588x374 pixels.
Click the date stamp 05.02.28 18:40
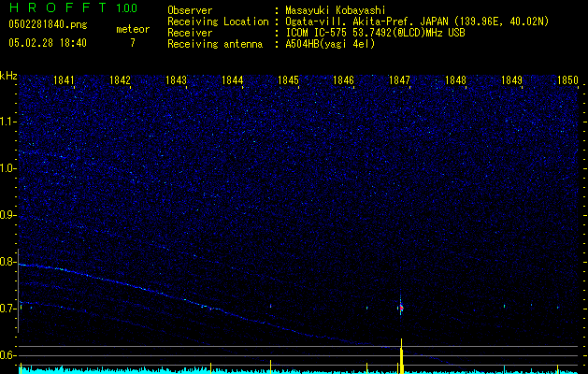[x=48, y=43]
